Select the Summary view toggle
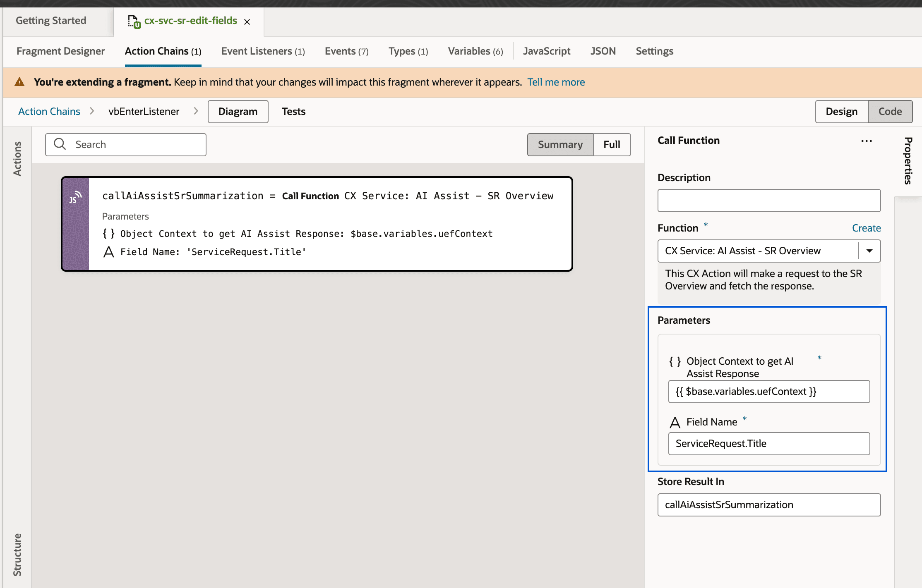The width and height of the screenshot is (922, 588). pyautogui.click(x=560, y=145)
